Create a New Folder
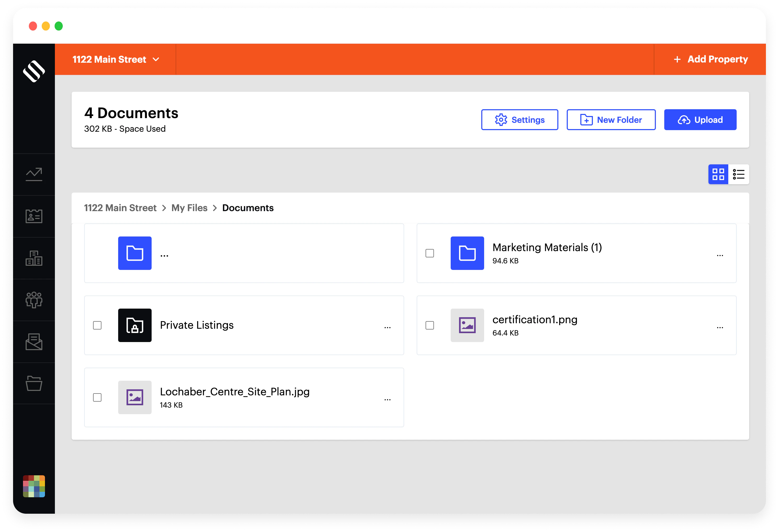 tap(611, 120)
